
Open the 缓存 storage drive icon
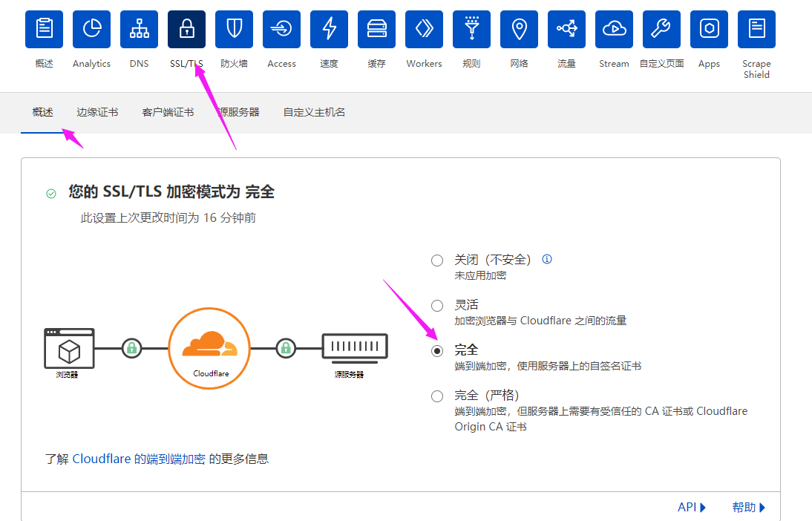pos(376,29)
